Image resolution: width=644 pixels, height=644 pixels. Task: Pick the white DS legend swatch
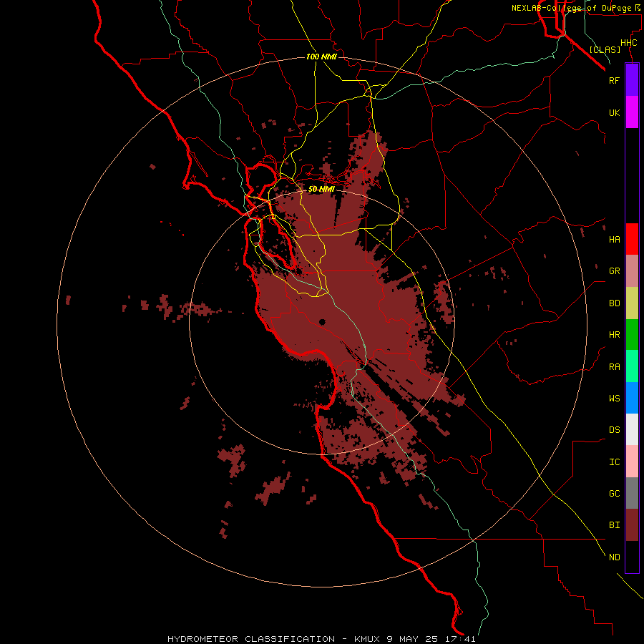coord(632,429)
